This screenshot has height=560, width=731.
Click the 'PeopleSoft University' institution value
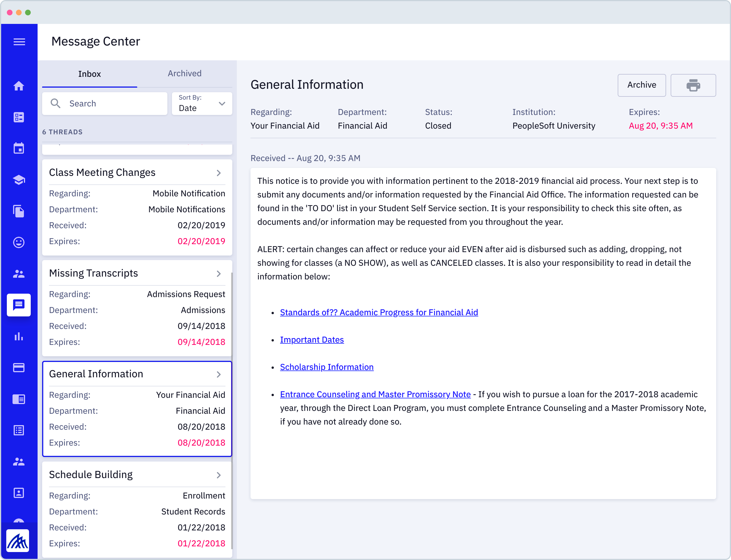point(554,126)
